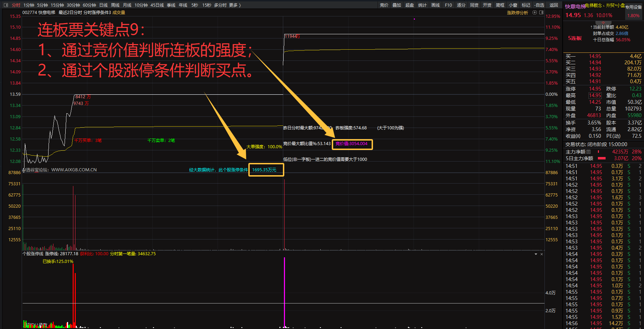Select the 成交量 volume indicator label

119,13
